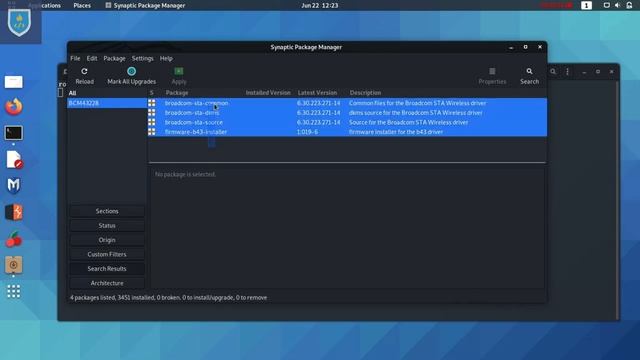The width and height of the screenshot is (640, 360).
Task: Sort by Installed Version column
Action: coord(268,93)
